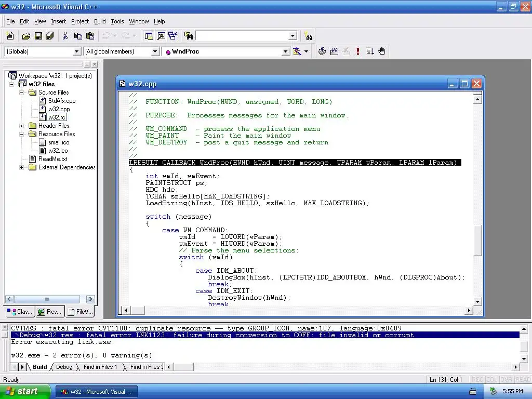Click the red Execute Program icon

pos(358,51)
